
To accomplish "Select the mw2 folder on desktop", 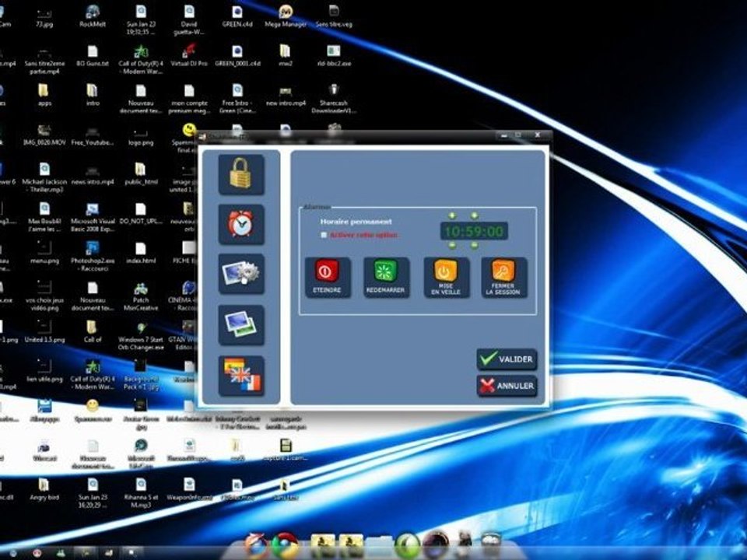I will (x=286, y=56).
